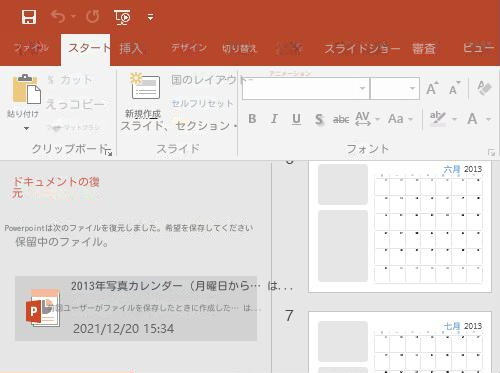Click the 2021/12/20 15:34 timestamp
Image resolution: width=500 pixels, height=373 pixels.
(x=123, y=329)
